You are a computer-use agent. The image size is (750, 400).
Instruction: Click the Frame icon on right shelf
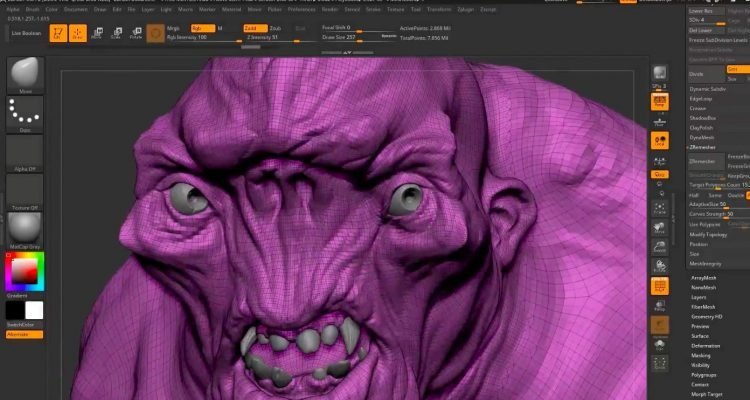point(660,208)
